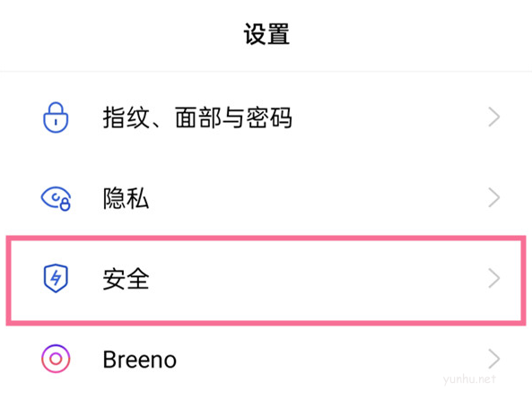Open the 隐私 settings entry
Image resolution: width=532 pixels, height=399 pixels.
pyautogui.click(x=126, y=198)
